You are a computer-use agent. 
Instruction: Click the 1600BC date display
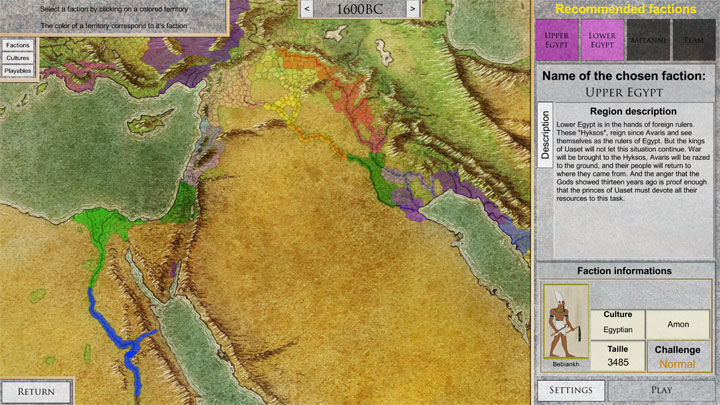pos(360,9)
